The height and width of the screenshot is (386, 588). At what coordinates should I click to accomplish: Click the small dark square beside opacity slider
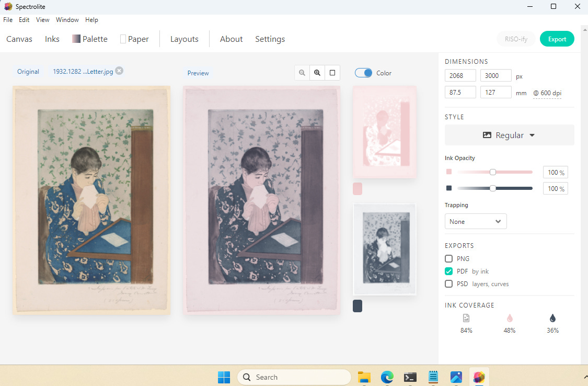coord(449,188)
